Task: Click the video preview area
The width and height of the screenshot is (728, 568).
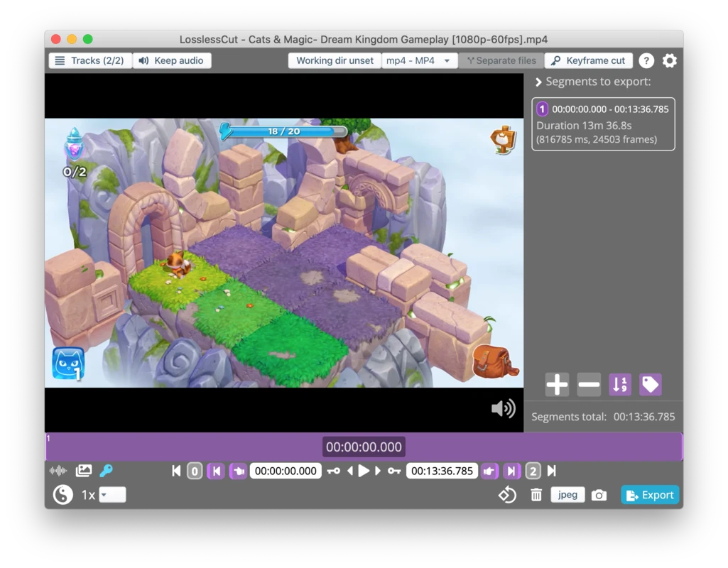Action: [x=284, y=253]
